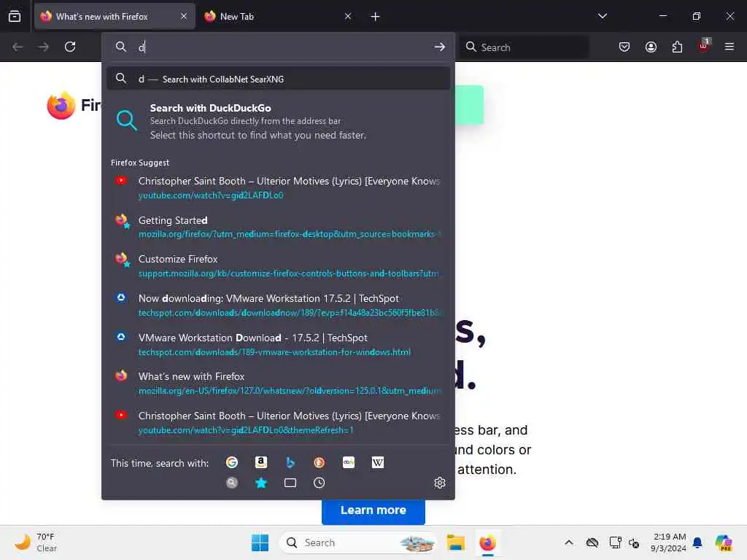Open the Firefox application menu
Image resolution: width=747 pixels, height=560 pixels.
pos(729,47)
